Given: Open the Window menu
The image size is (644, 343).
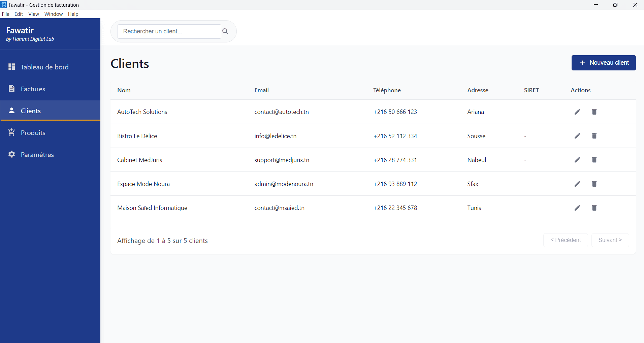Looking at the screenshot, I should click(x=54, y=14).
